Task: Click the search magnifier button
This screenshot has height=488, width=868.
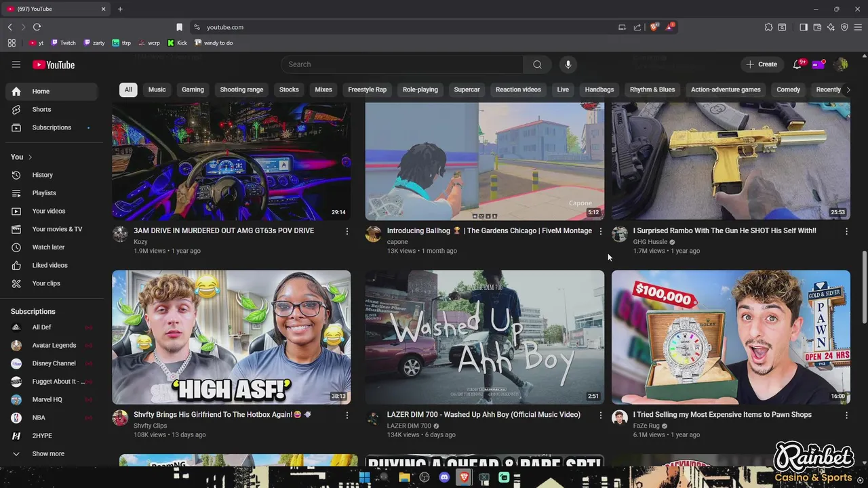Action: pyautogui.click(x=537, y=64)
